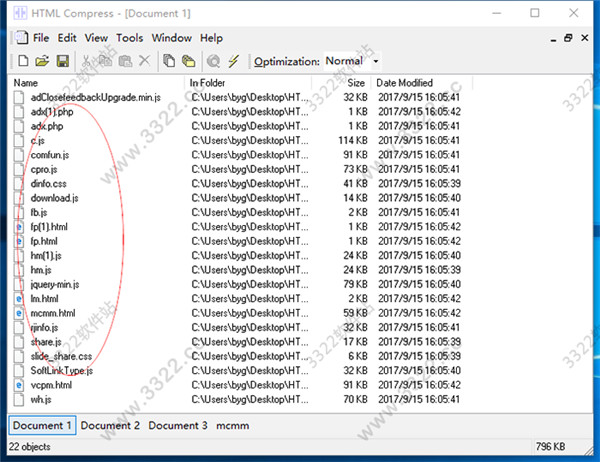Click file icon of mcmm.html
600x462 pixels.
point(19,313)
